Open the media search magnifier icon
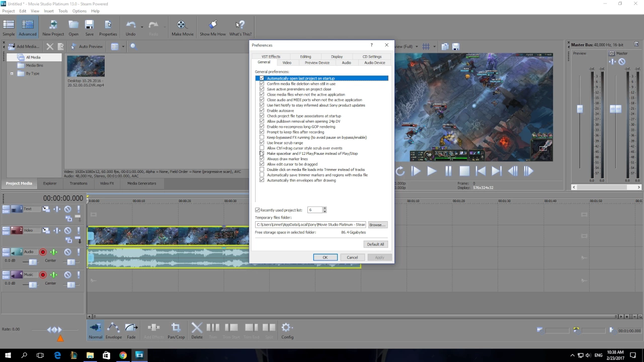644x362 pixels. (x=133, y=46)
